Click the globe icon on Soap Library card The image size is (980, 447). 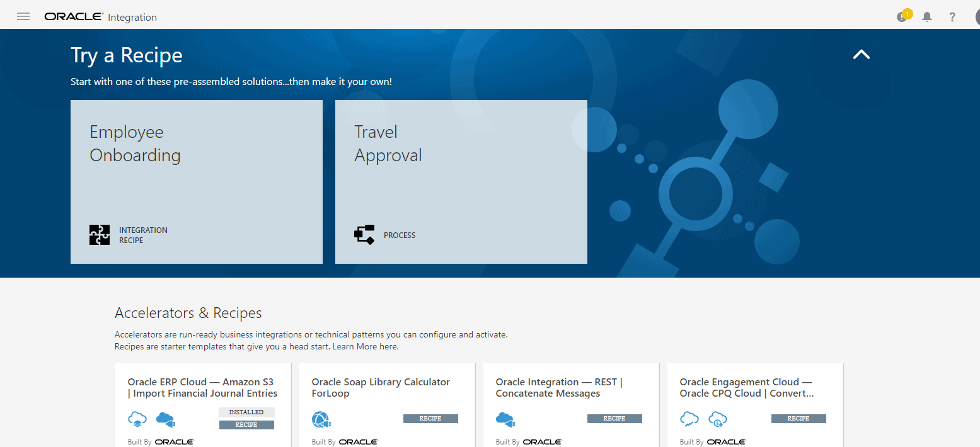(x=321, y=419)
